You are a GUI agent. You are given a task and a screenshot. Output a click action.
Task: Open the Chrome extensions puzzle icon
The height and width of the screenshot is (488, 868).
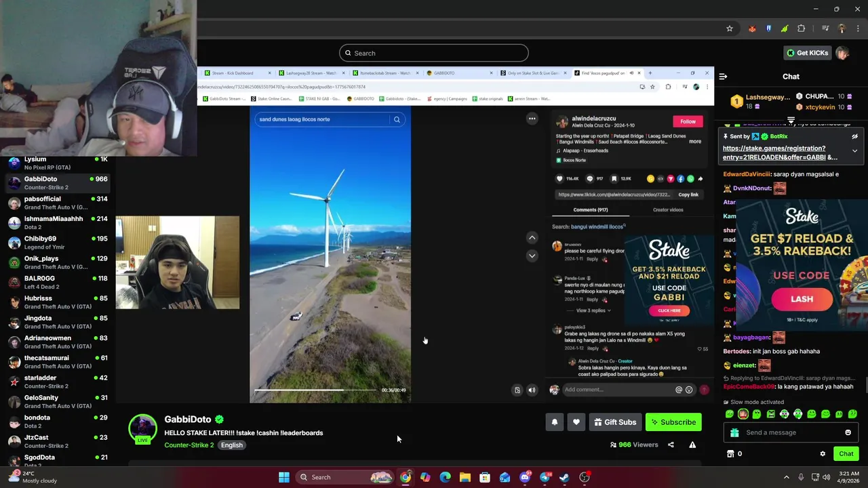click(802, 28)
